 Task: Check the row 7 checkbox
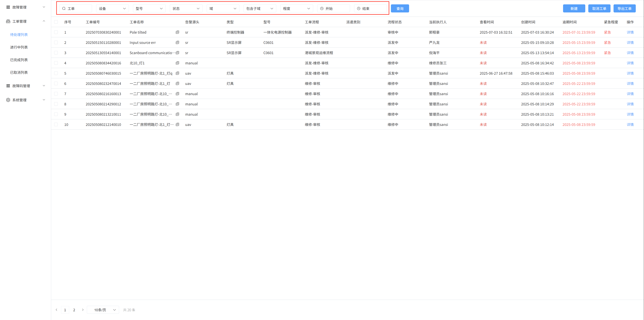coord(56,94)
